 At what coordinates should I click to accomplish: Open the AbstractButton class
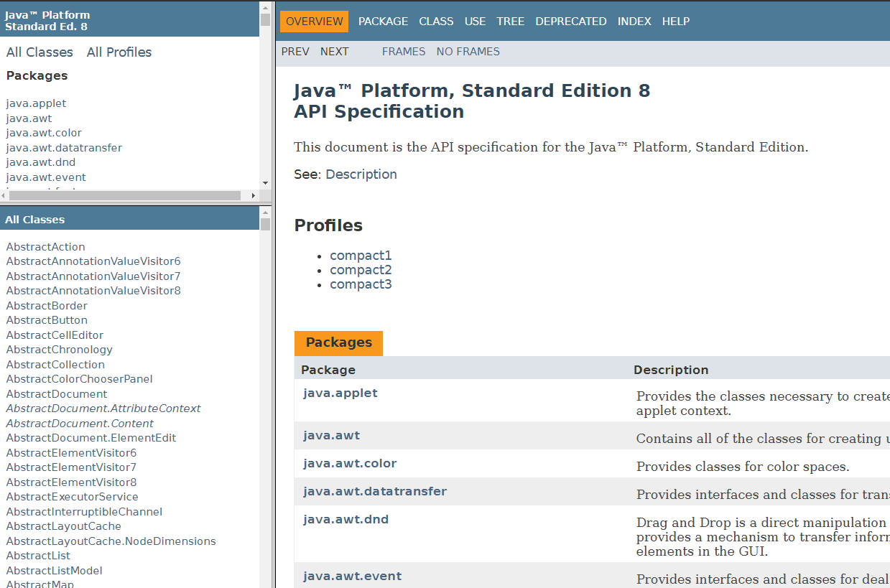point(47,320)
